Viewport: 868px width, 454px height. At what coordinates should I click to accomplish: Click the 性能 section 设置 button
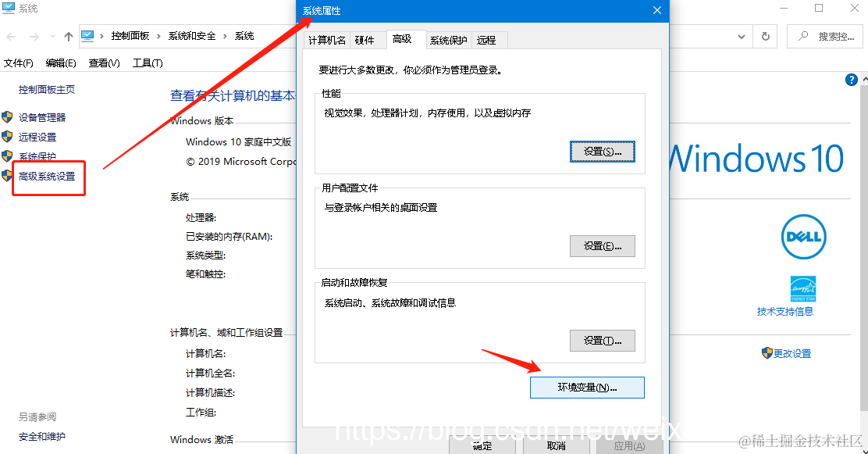(x=602, y=152)
